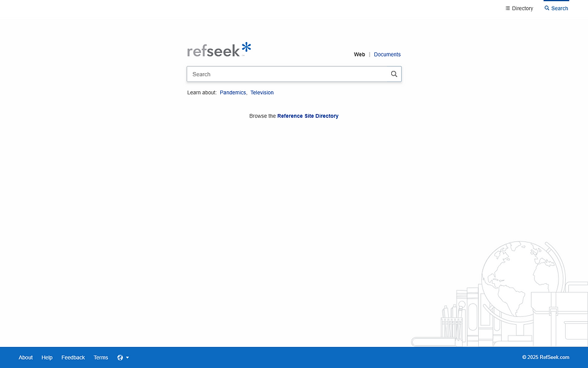Click the globe language icon in the footer
The height and width of the screenshot is (368, 588).
[x=119, y=357]
